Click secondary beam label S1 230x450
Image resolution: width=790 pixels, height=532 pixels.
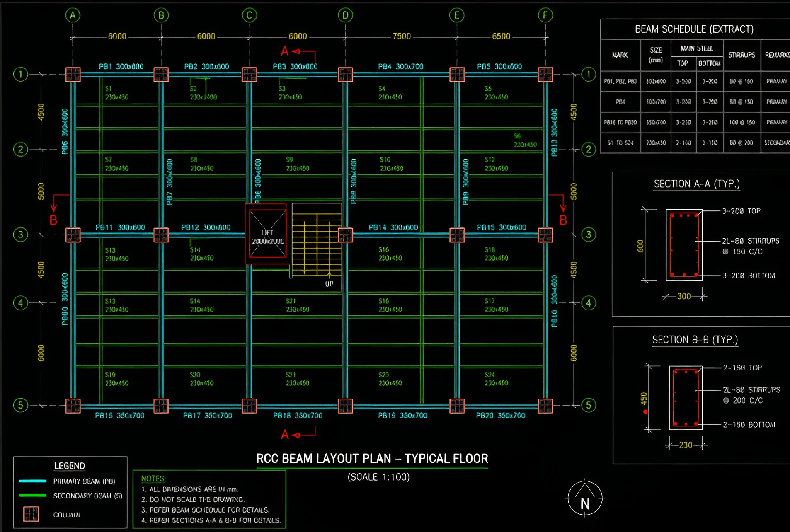point(116,93)
